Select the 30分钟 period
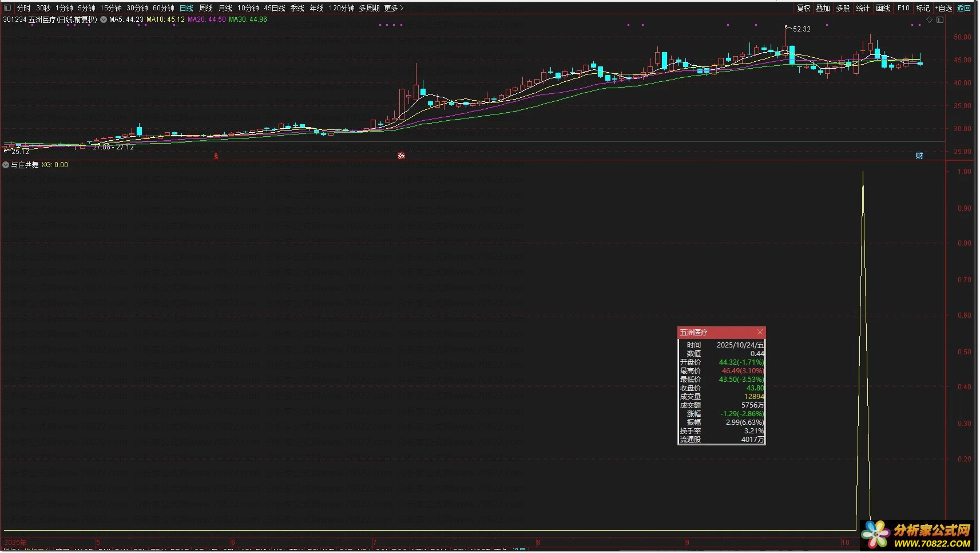The height and width of the screenshot is (553, 980). [137, 8]
